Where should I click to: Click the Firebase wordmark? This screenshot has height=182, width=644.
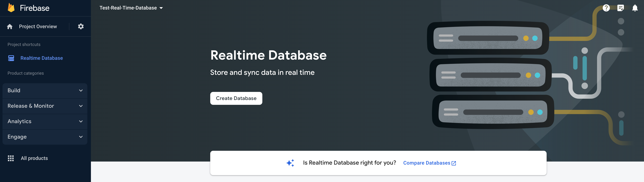click(x=34, y=8)
